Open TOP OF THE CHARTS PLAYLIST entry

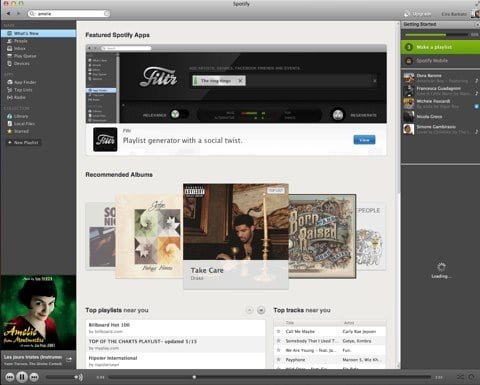[175, 344]
